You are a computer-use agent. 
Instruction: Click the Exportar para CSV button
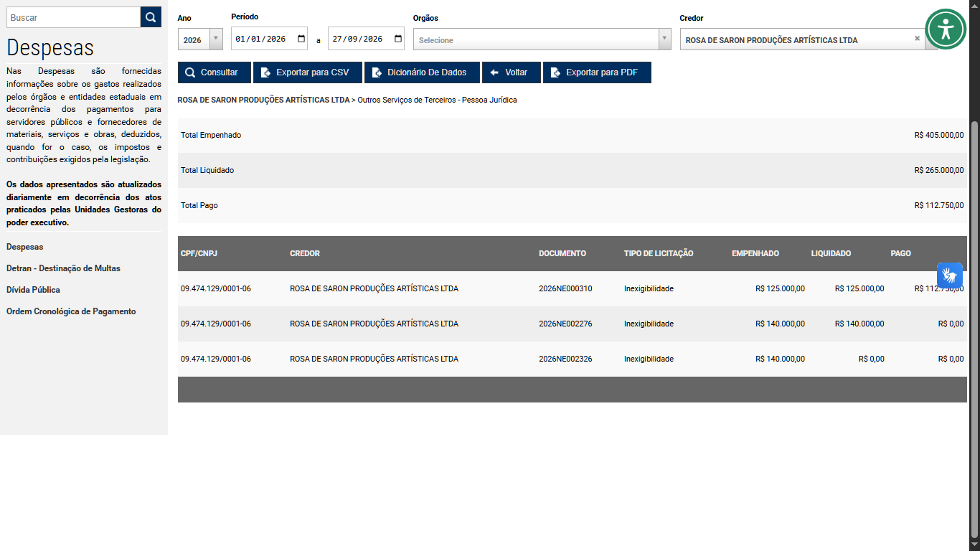click(308, 72)
